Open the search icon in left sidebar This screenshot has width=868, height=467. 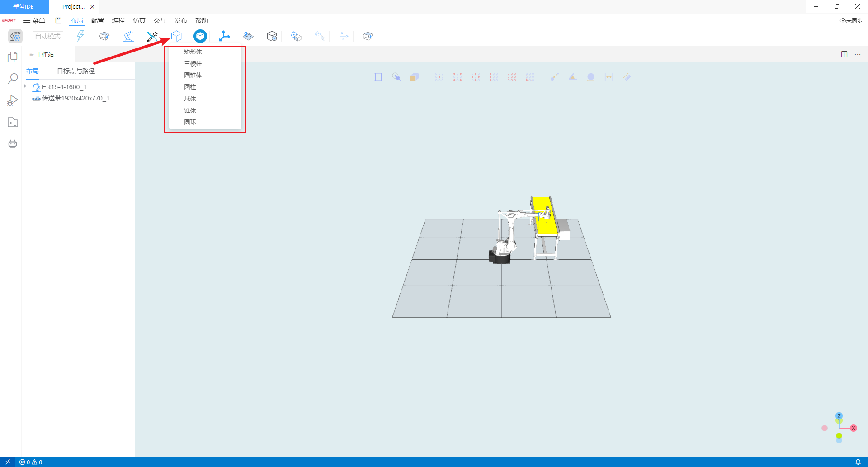tap(13, 79)
